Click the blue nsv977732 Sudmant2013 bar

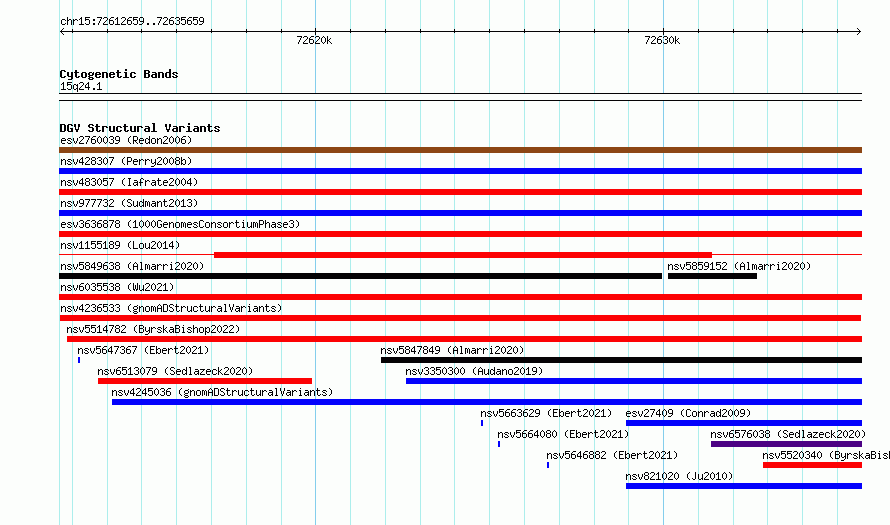click(460, 213)
